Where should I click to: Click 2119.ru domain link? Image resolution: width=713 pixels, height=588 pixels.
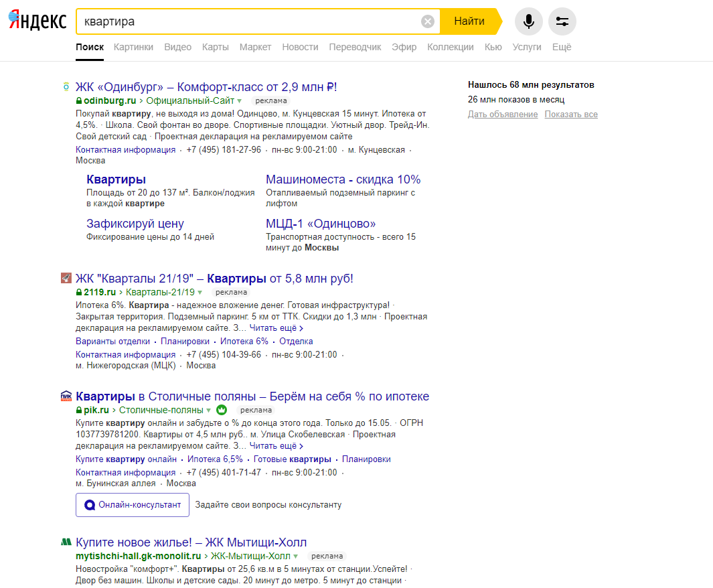100,292
